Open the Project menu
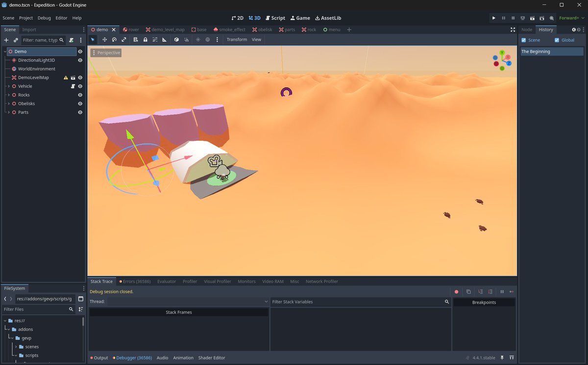This screenshot has height=365, width=588. click(26, 18)
